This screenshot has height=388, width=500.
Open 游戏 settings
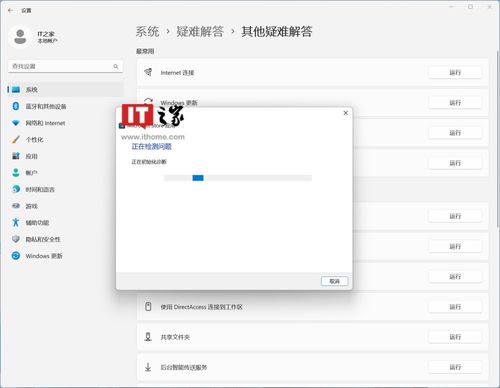65,206
